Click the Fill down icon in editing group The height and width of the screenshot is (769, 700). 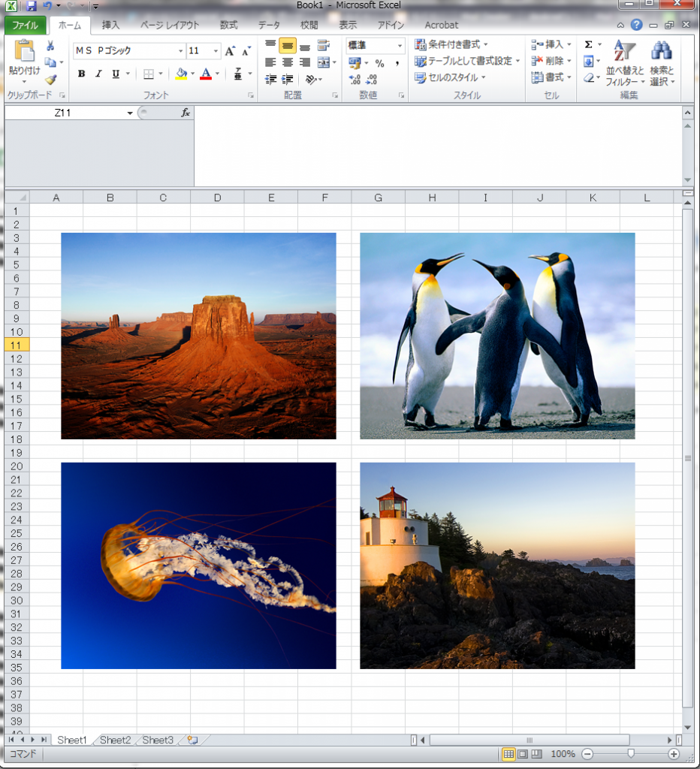[589, 62]
